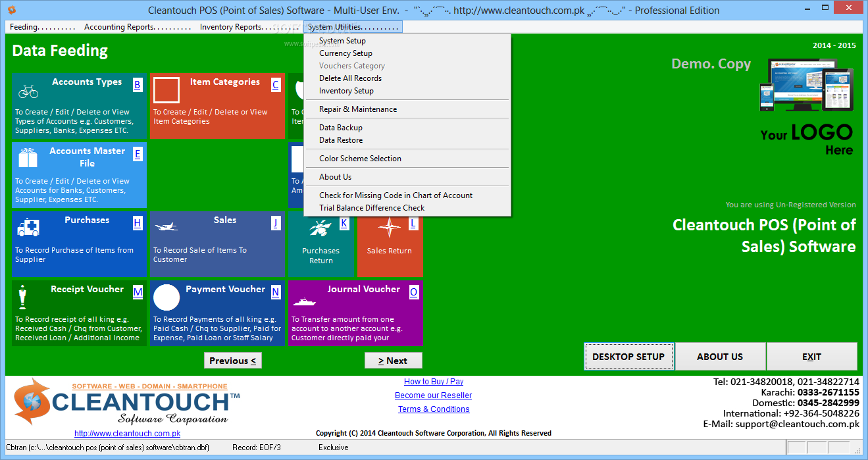Click the support@cleantouch.com.pk email text

point(798,424)
